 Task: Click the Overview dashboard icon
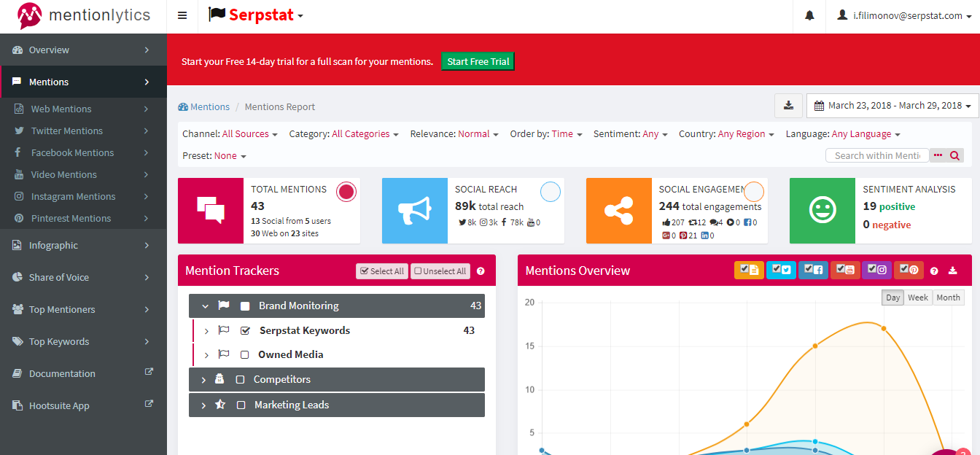[17, 50]
